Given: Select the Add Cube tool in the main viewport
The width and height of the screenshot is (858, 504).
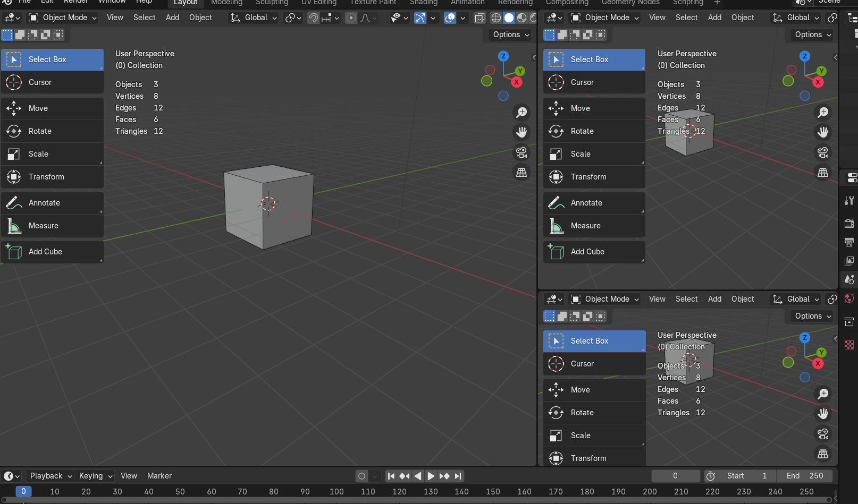Looking at the screenshot, I should (x=52, y=252).
